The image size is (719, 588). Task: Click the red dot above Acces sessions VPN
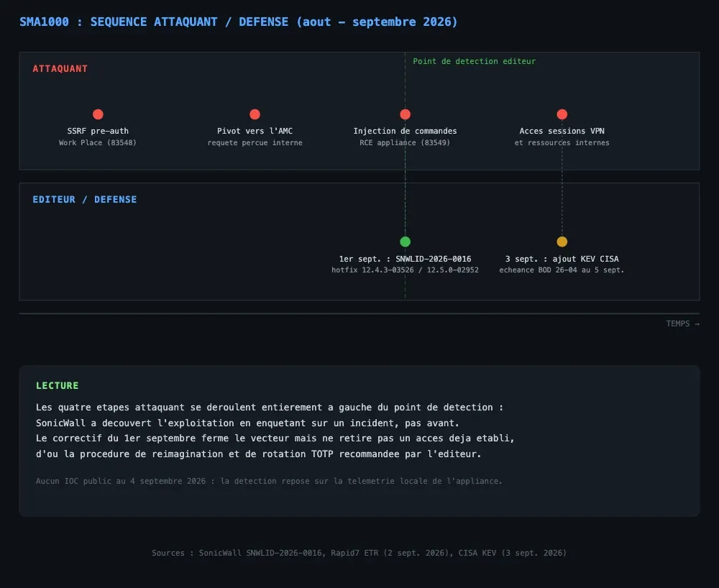pyautogui.click(x=562, y=114)
